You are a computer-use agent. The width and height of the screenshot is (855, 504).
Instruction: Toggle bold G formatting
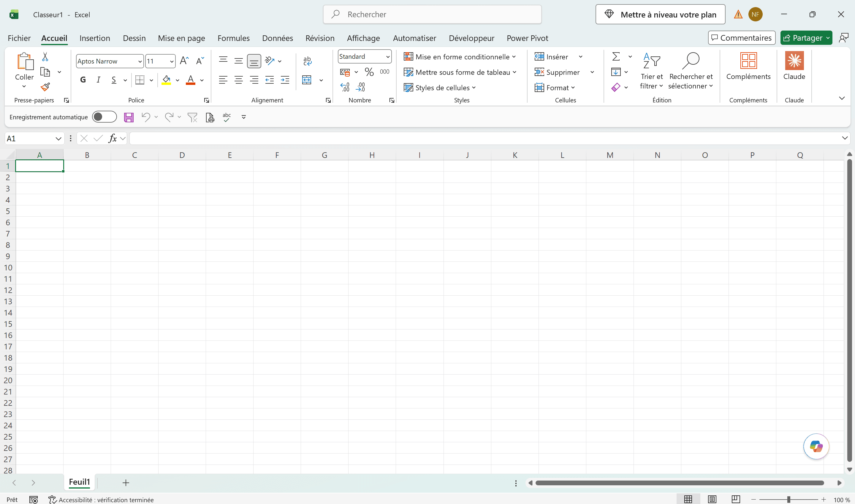coord(83,80)
